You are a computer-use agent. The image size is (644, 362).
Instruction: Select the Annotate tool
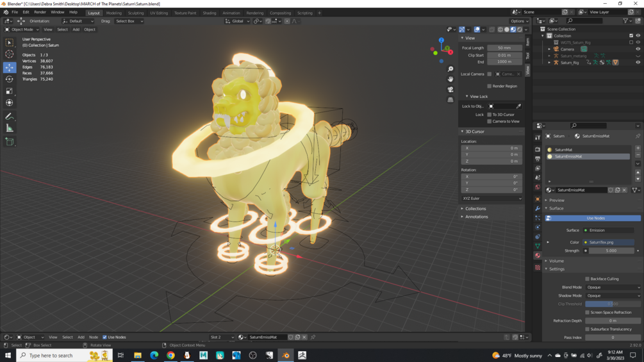(10, 117)
